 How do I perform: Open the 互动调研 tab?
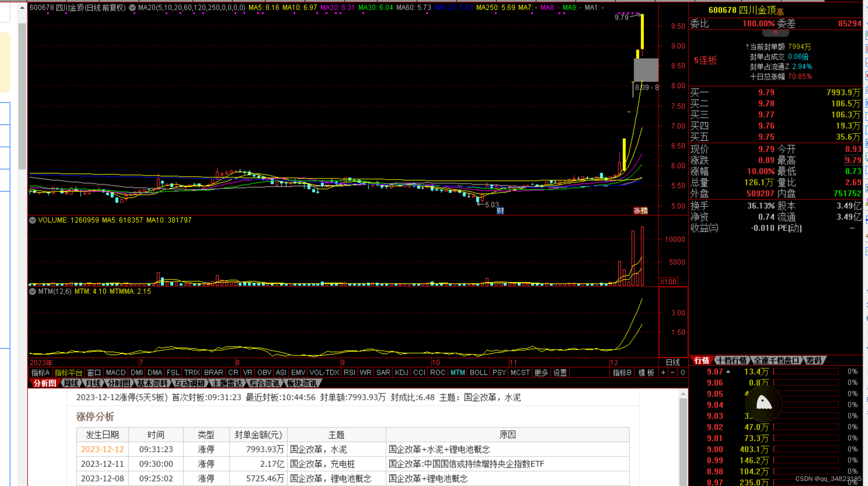click(x=190, y=383)
